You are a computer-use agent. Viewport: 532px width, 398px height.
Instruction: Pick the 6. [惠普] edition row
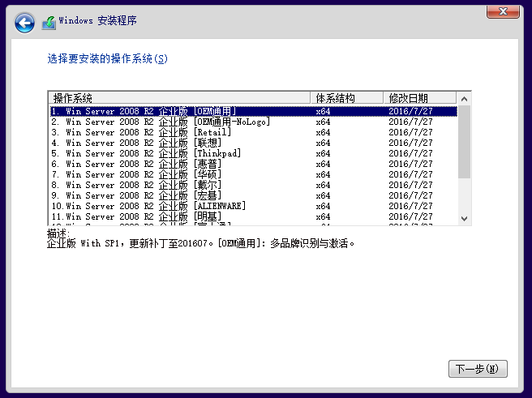(x=254, y=164)
